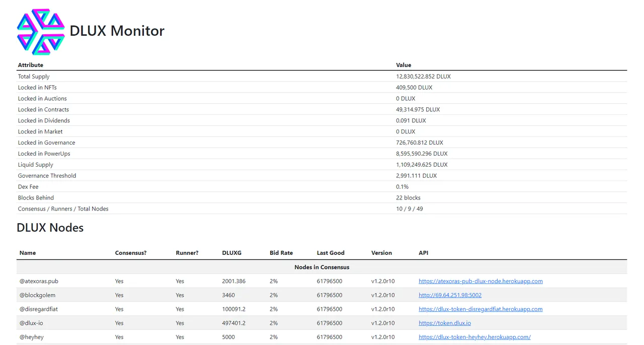Click the Bid Rate column header
644x345 pixels.
click(281, 253)
